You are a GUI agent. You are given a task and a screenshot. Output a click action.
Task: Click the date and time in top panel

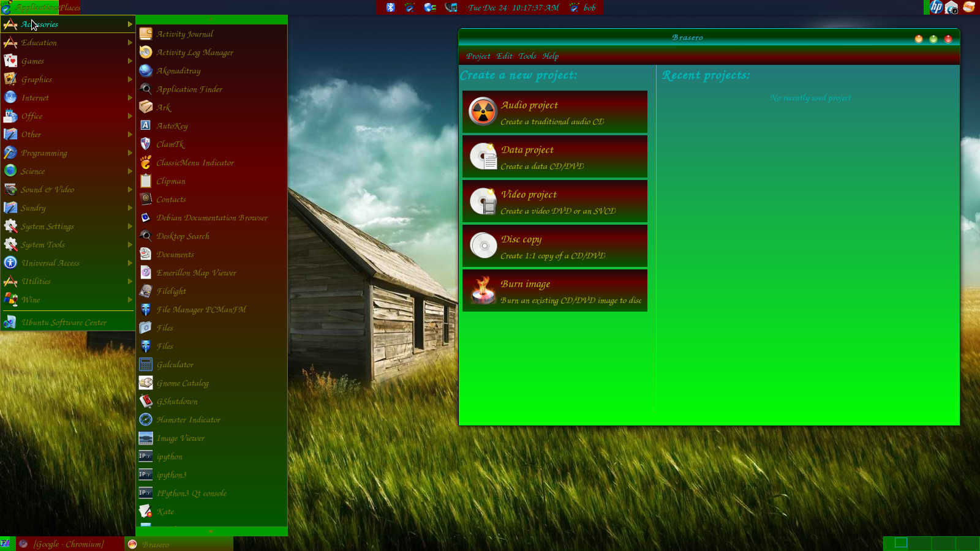click(x=513, y=7)
